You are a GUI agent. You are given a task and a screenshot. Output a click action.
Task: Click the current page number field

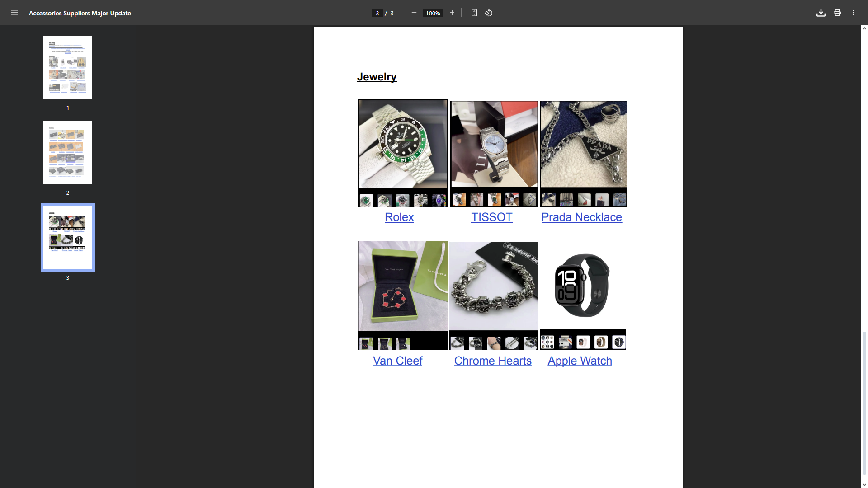(377, 13)
